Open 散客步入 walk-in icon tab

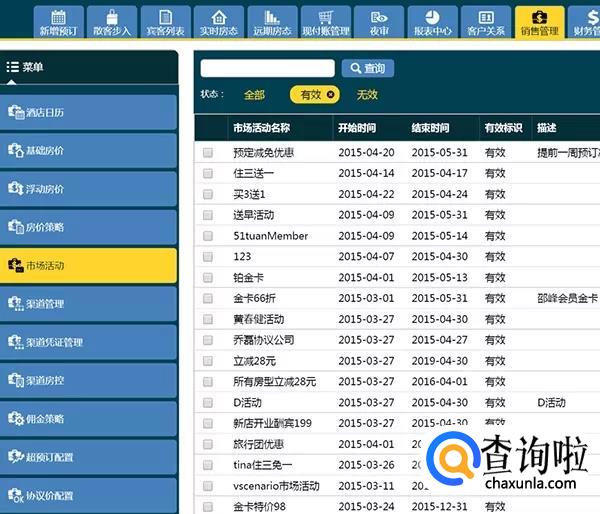click(x=112, y=22)
